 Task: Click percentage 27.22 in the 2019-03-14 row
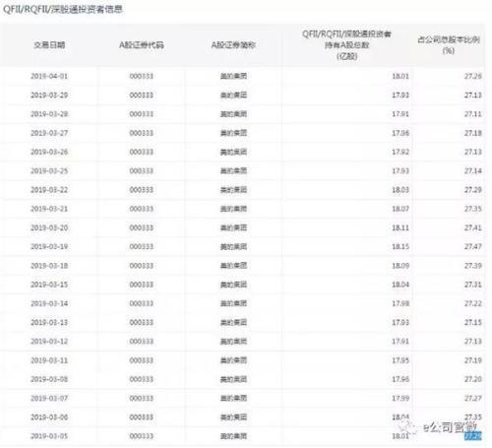473,303
